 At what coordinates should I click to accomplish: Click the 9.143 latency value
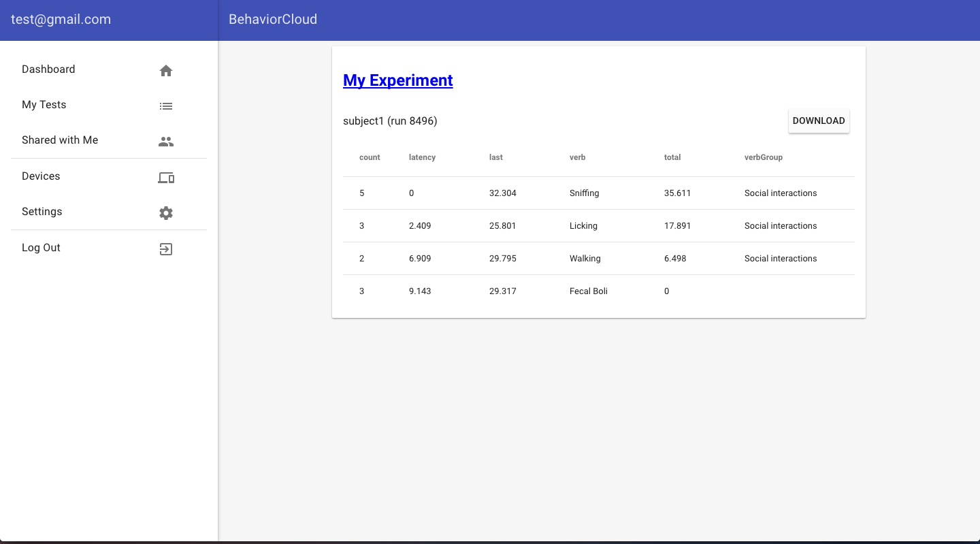click(420, 291)
